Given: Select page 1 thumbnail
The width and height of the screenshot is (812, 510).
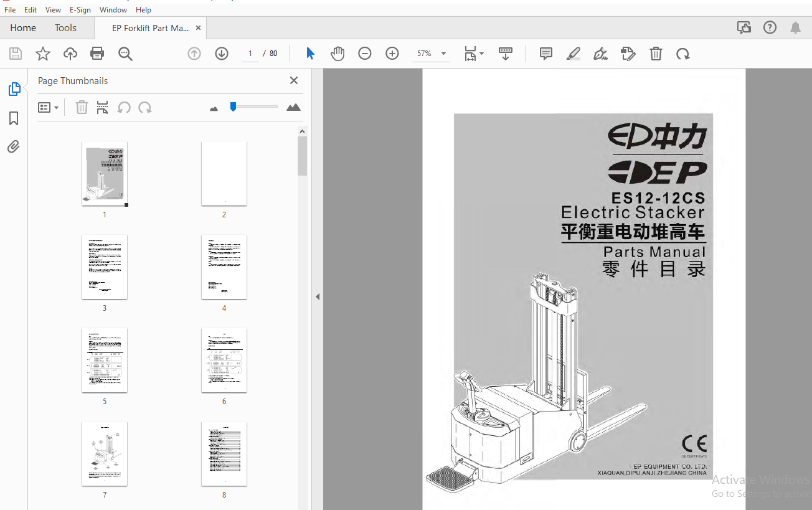Looking at the screenshot, I should (105, 174).
